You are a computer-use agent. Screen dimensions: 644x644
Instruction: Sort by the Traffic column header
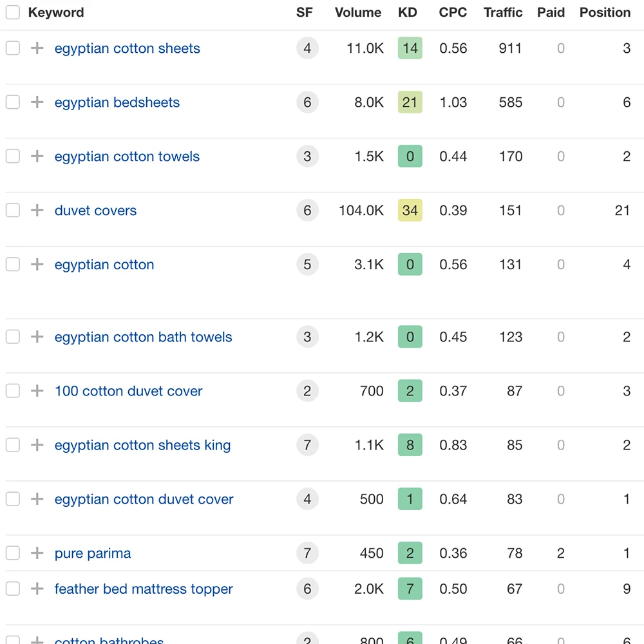click(x=503, y=12)
